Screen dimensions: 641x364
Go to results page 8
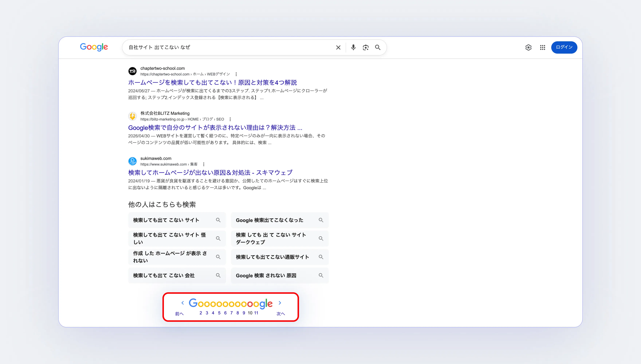(238, 313)
